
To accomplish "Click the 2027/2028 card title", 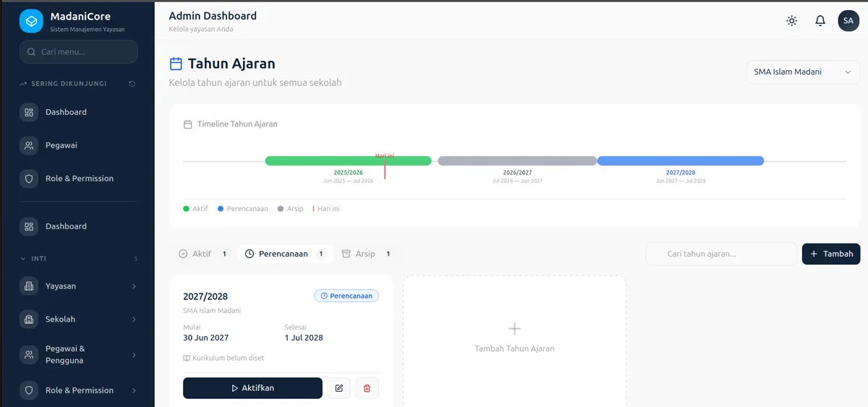I will 205,296.
